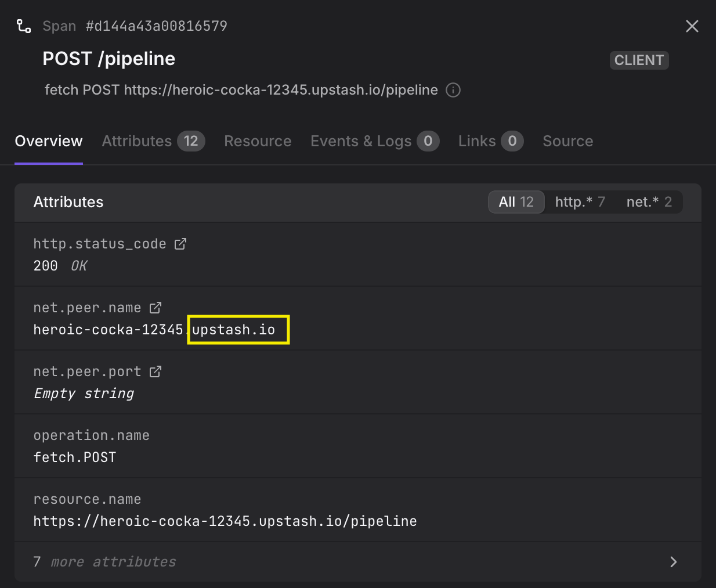Viewport: 716px width, 588px height.
Task: Go to Events & Logs tab
Action: click(375, 141)
